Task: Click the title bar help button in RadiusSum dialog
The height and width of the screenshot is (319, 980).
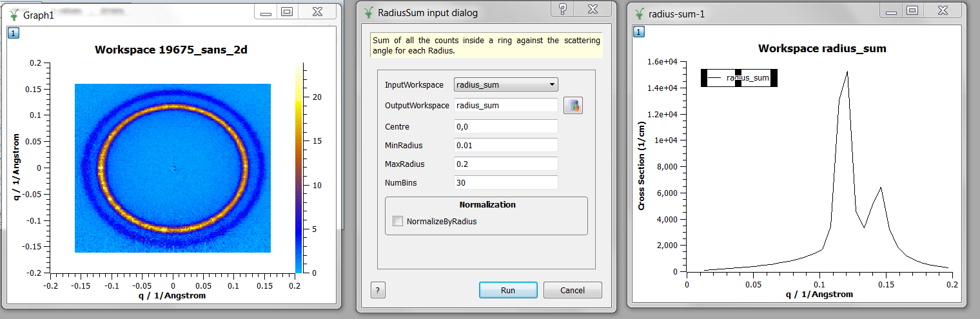Action: pyautogui.click(x=562, y=9)
